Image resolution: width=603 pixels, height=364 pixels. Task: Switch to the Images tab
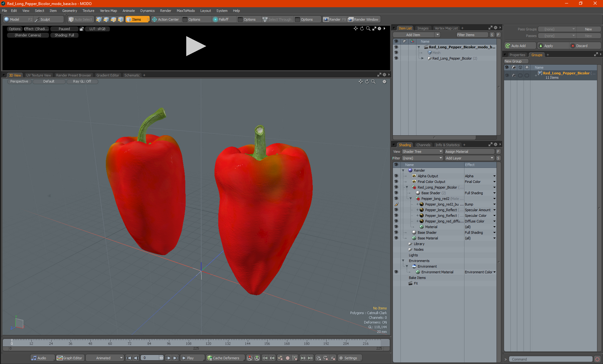(423, 28)
